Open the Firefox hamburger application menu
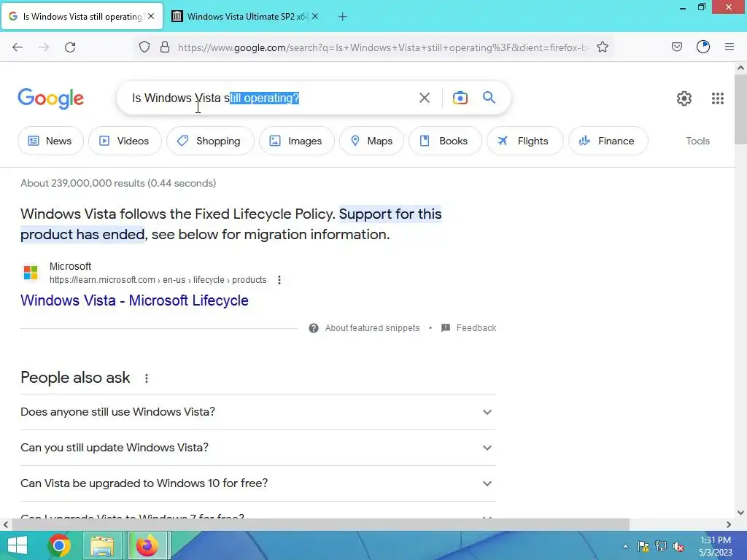 click(x=729, y=47)
